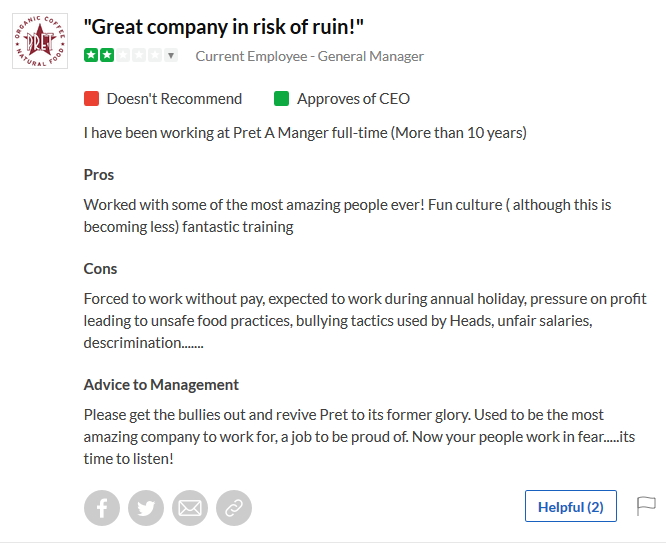Share review on Twitter
666x552 pixels.
pos(145,508)
